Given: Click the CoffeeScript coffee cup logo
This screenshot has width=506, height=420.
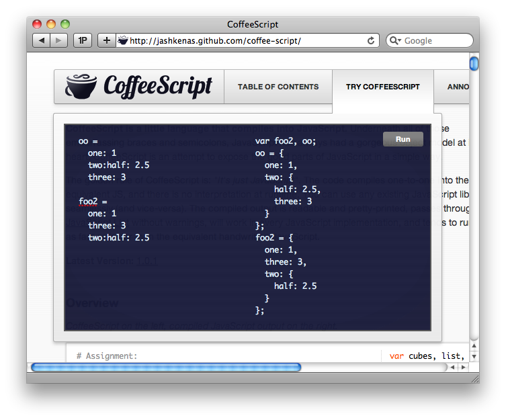Looking at the screenshot, I should click(81, 86).
